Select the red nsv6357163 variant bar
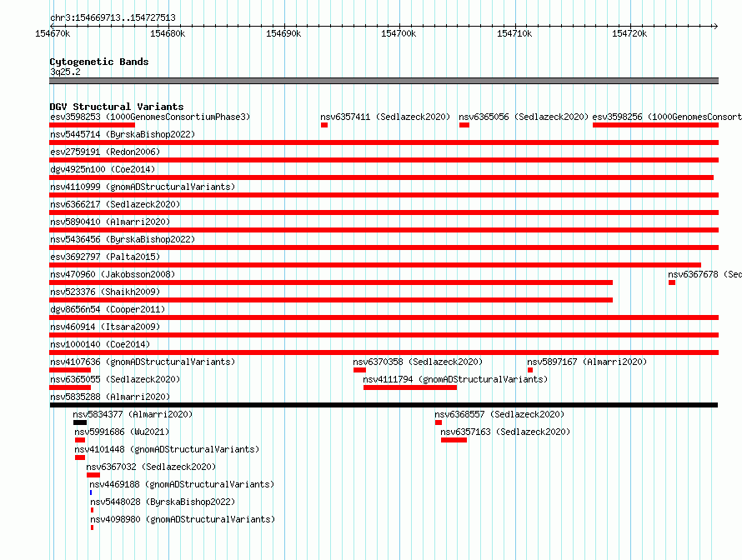Viewport: 742px width, 560px height. [454, 440]
